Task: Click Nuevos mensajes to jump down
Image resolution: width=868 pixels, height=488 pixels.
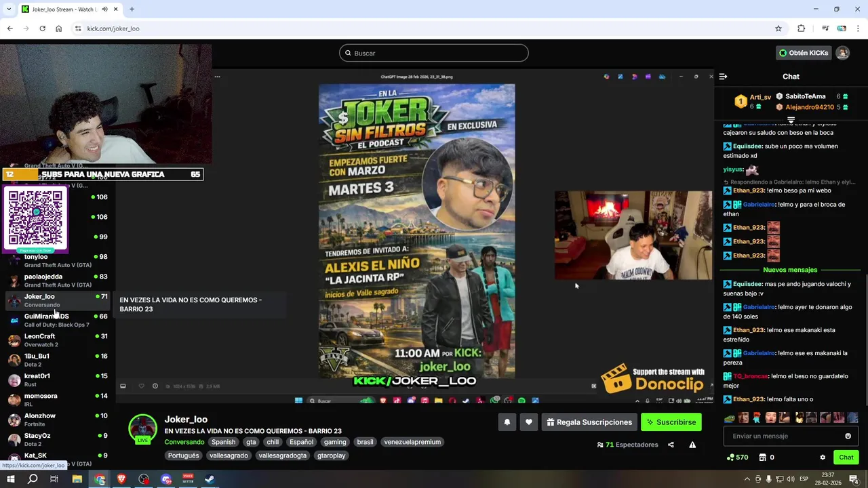Action: click(x=790, y=270)
